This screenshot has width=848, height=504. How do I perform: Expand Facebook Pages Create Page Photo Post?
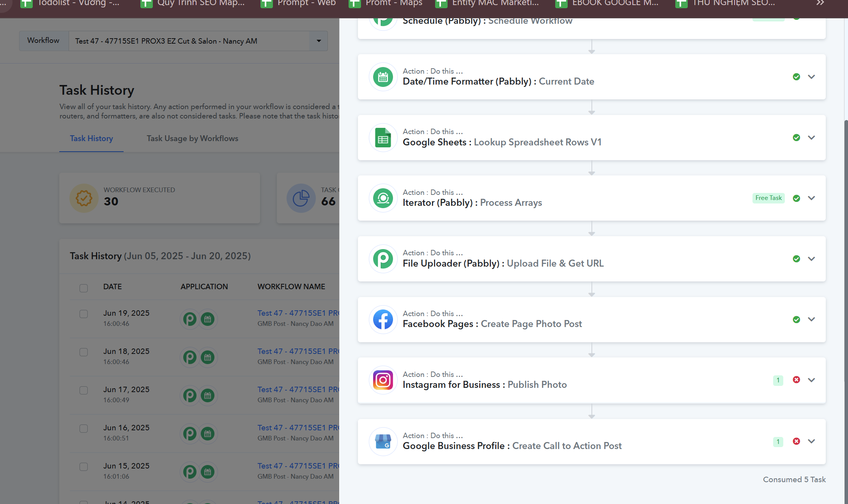pyautogui.click(x=811, y=319)
